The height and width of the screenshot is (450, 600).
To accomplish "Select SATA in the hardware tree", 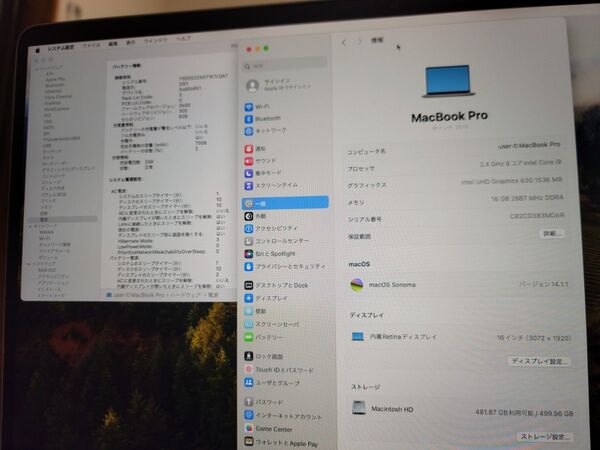I will click(x=48, y=127).
